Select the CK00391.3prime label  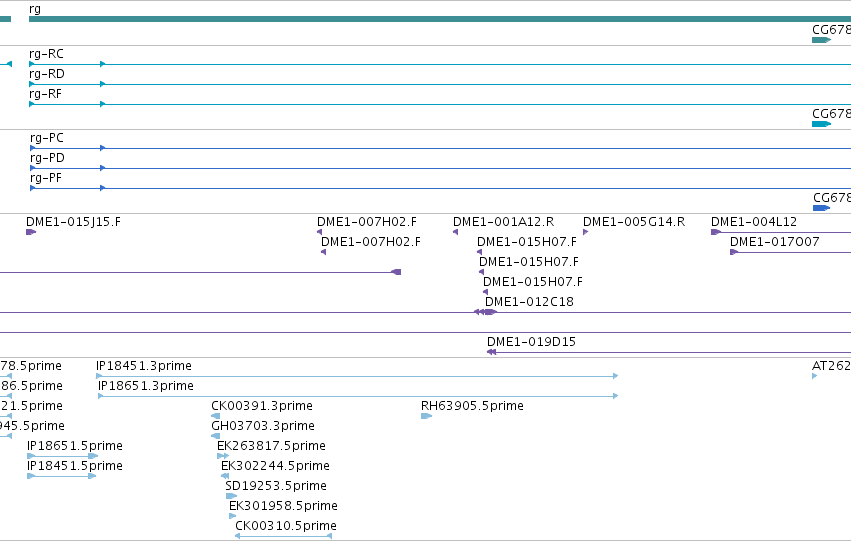(x=262, y=406)
